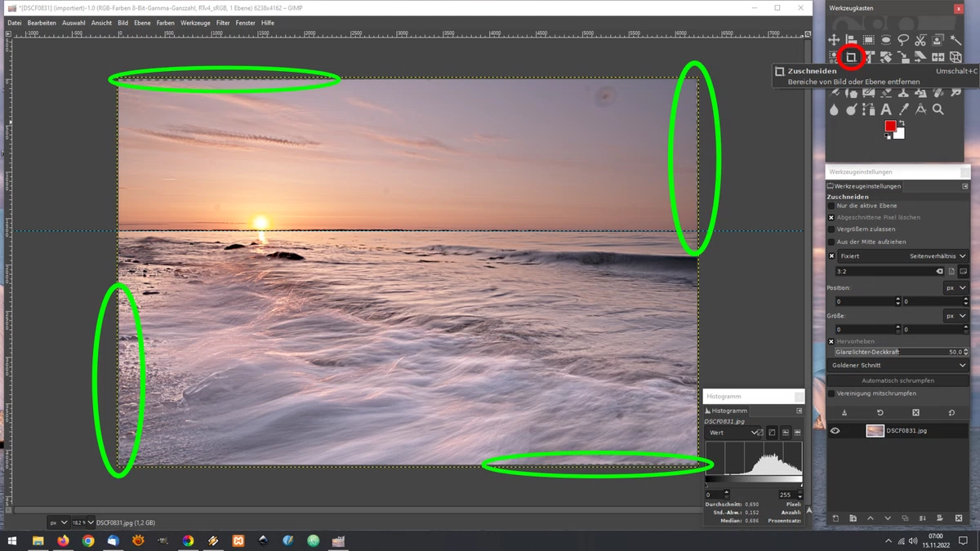
Task: Select the Text tool (A)
Action: [x=886, y=109]
